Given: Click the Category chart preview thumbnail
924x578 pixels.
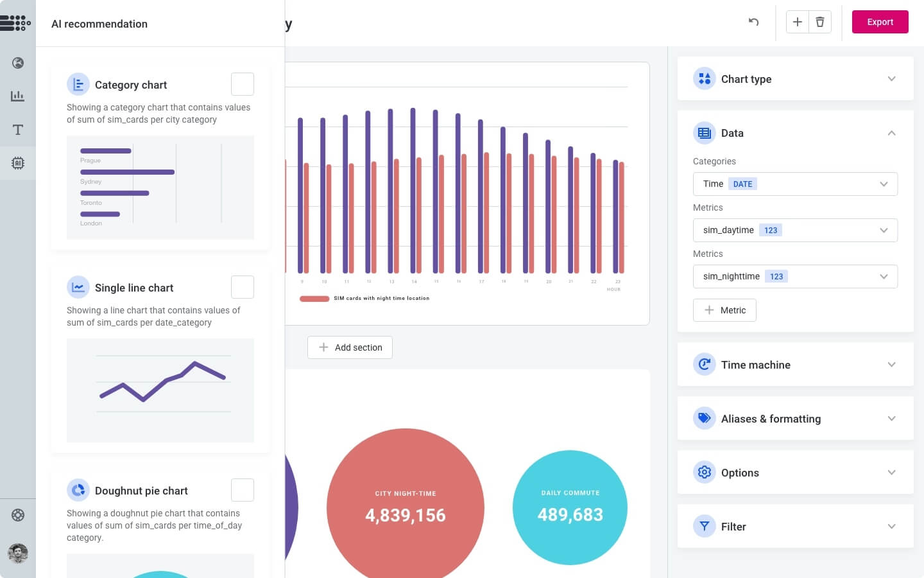Looking at the screenshot, I should tap(160, 187).
